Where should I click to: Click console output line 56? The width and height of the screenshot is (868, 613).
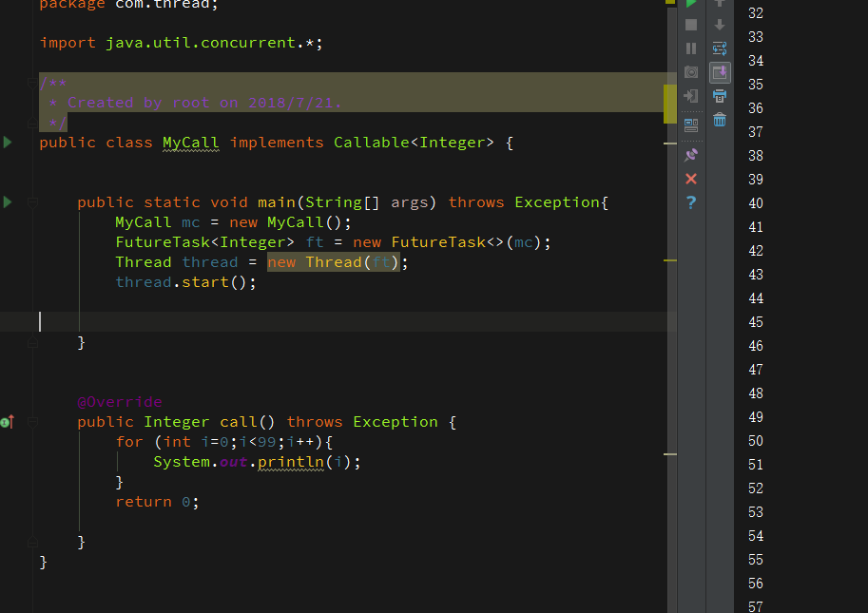[x=756, y=584]
